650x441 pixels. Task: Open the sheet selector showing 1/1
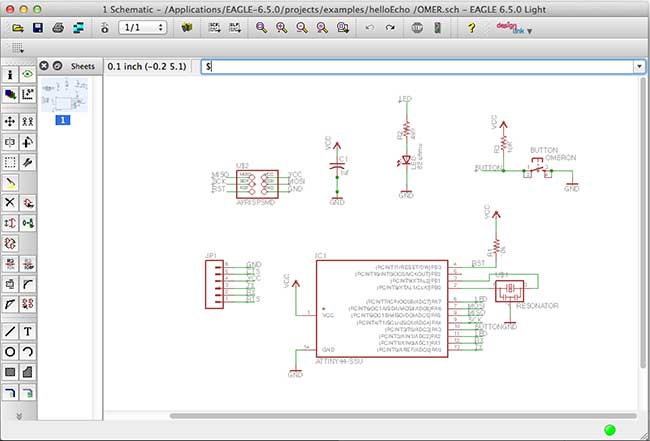click(x=143, y=28)
